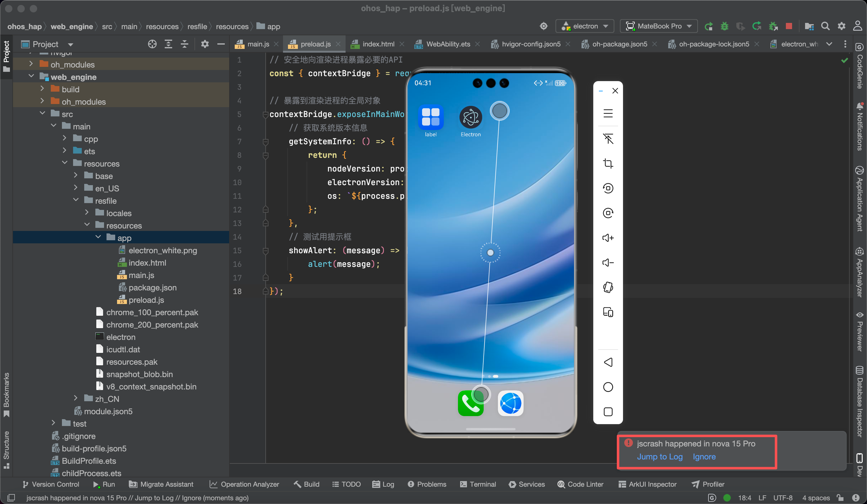Click the Ignore link in notification
The width and height of the screenshot is (867, 504).
[x=704, y=457]
